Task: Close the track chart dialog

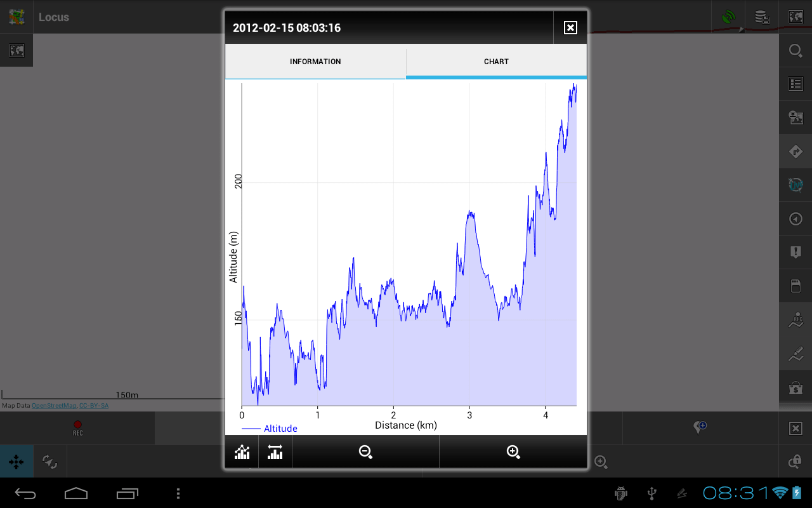Action: (570, 27)
